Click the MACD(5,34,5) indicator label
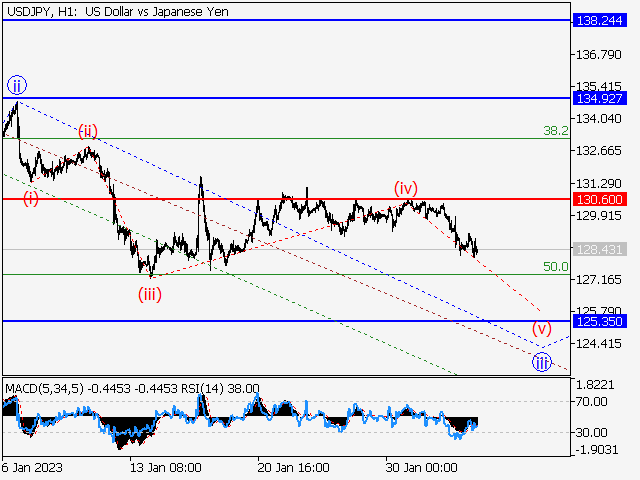Viewport: 640px width, 480px height. pos(44,388)
